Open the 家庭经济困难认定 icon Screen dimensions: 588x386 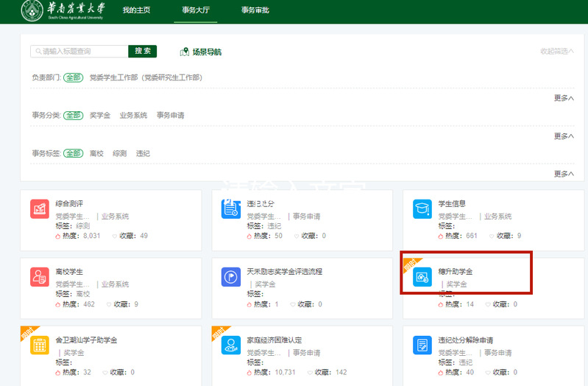pos(231,345)
